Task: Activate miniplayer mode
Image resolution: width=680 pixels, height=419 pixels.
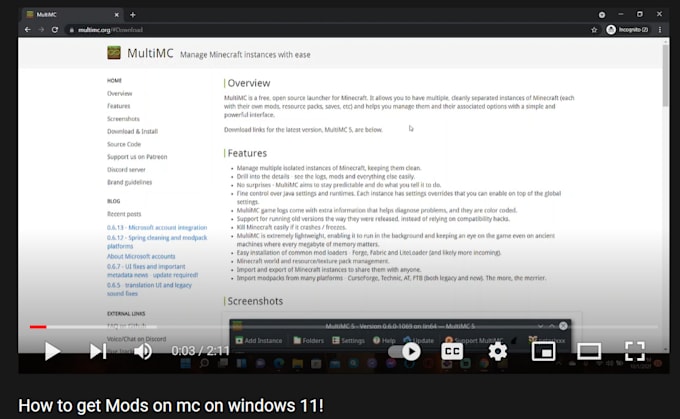Action: [543, 351]
